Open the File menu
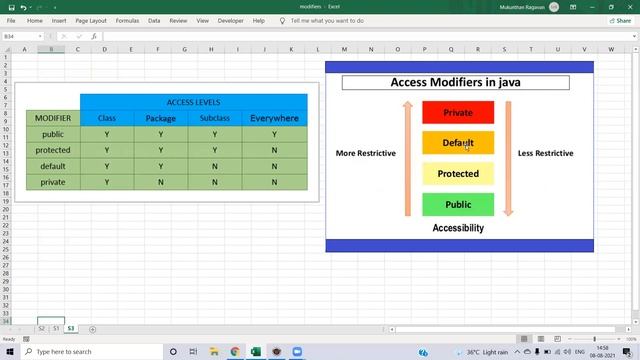The height and width of the screenshot is (360, 640). click(x=11, y=20)
